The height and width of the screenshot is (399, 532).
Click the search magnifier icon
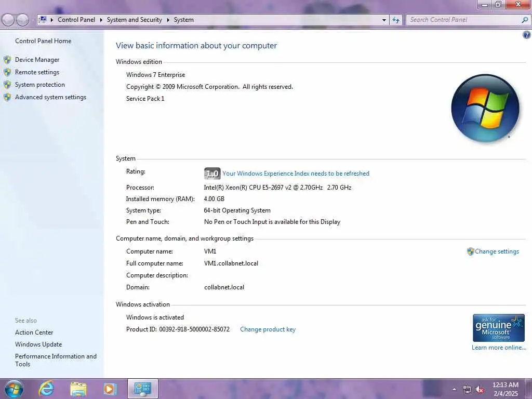[525, 20]
